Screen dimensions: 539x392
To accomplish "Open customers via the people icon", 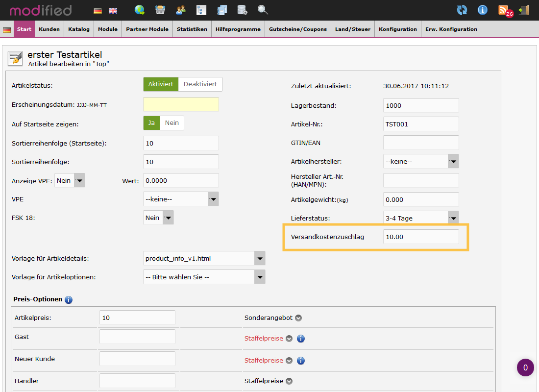I will tap(181, 10).
